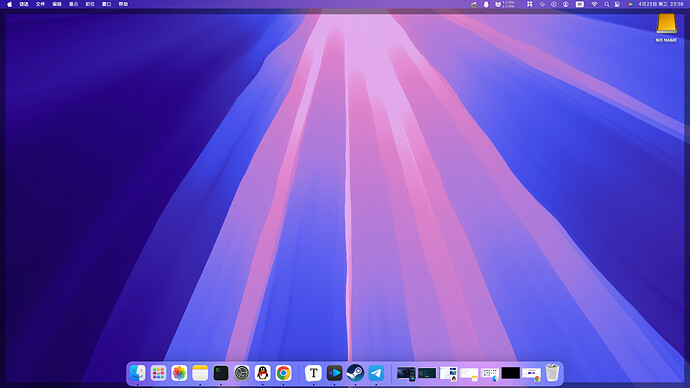The width and height of the screenshot is (690, 388).
Task: Open the Apple menu
Action: pyautogui.click(x=10, y=4)
